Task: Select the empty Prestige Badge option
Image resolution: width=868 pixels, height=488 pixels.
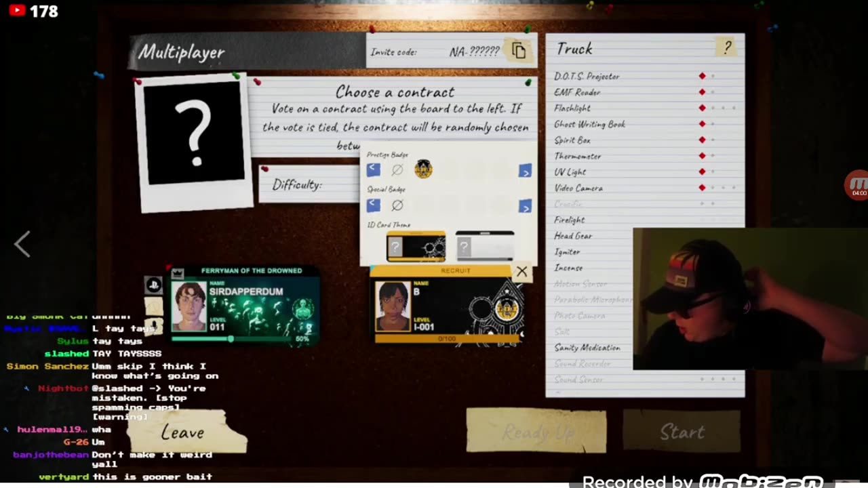Action: tap(398, 169)
